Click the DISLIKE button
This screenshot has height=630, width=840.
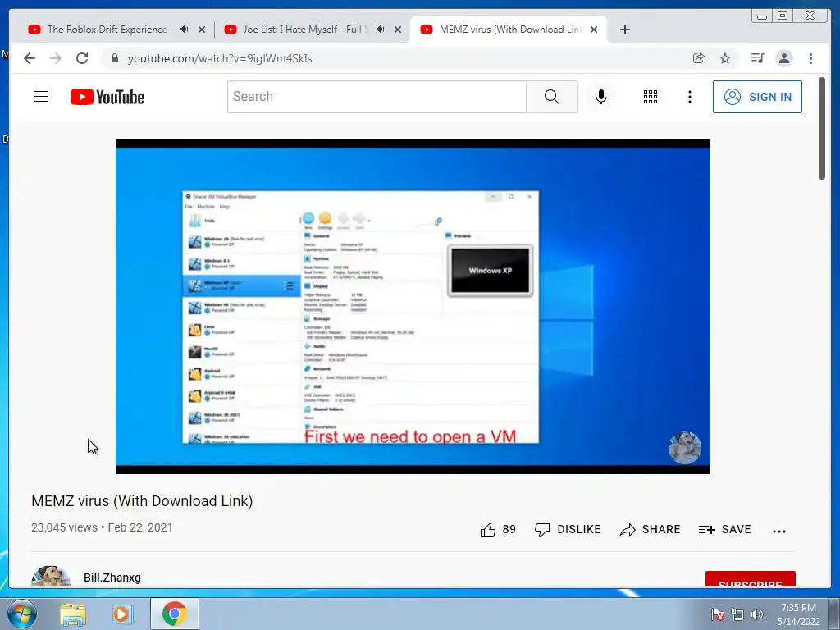coord(568,530)
